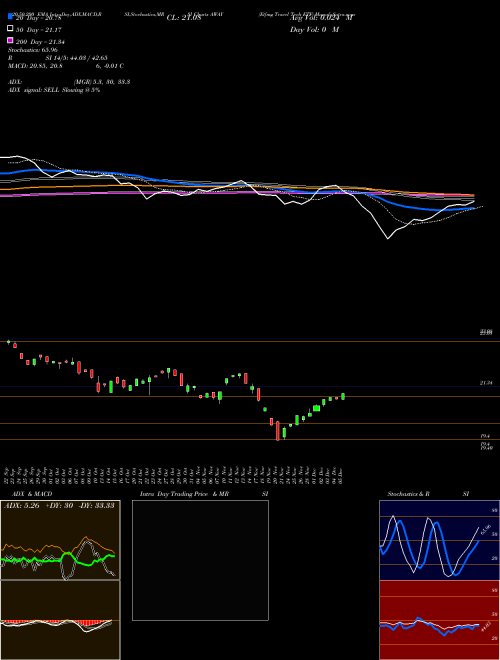This screenshot has width=500, height=660.
Task: Click the magenta 200 Day EMA legend swatch
Action: [10, 40]
